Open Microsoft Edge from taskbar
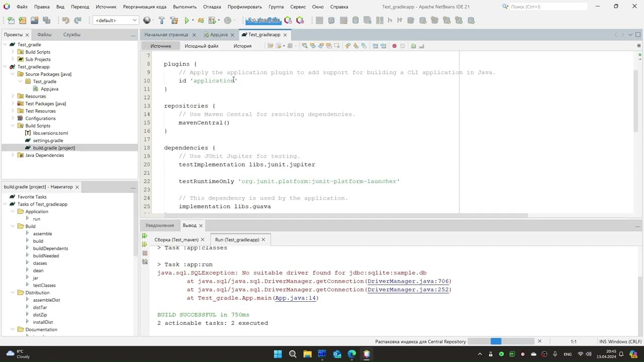Viewport: 644px width, 362px height. tap(352, 354)
